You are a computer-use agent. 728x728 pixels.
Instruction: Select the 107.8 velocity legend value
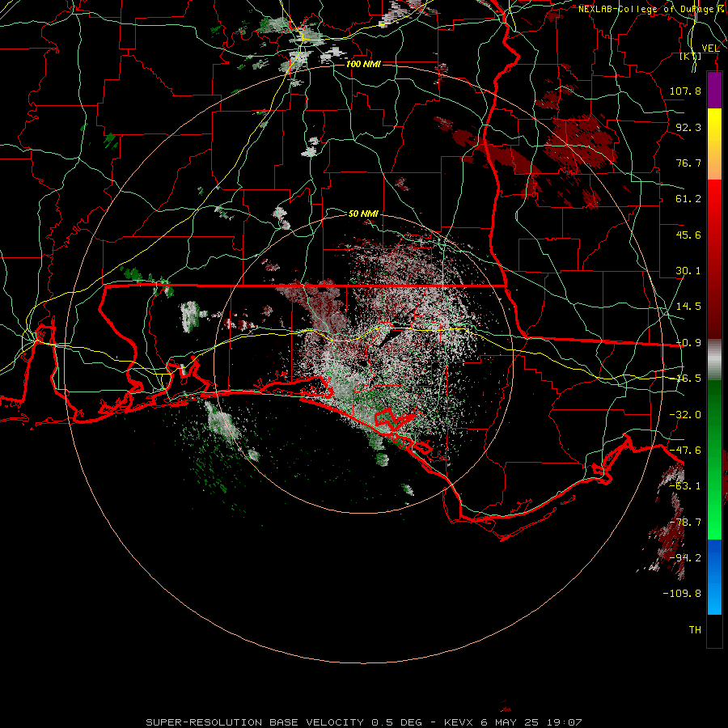685,91
